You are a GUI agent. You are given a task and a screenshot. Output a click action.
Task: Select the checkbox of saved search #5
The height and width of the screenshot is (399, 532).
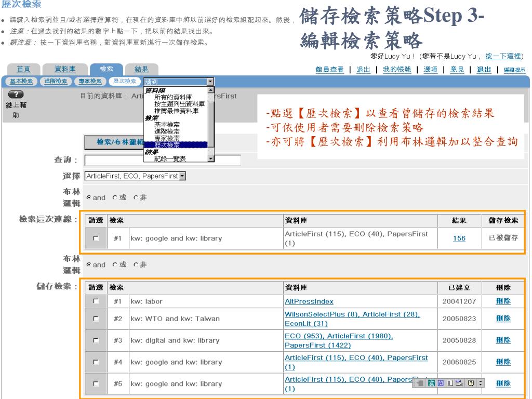click(x=96, y=384)
